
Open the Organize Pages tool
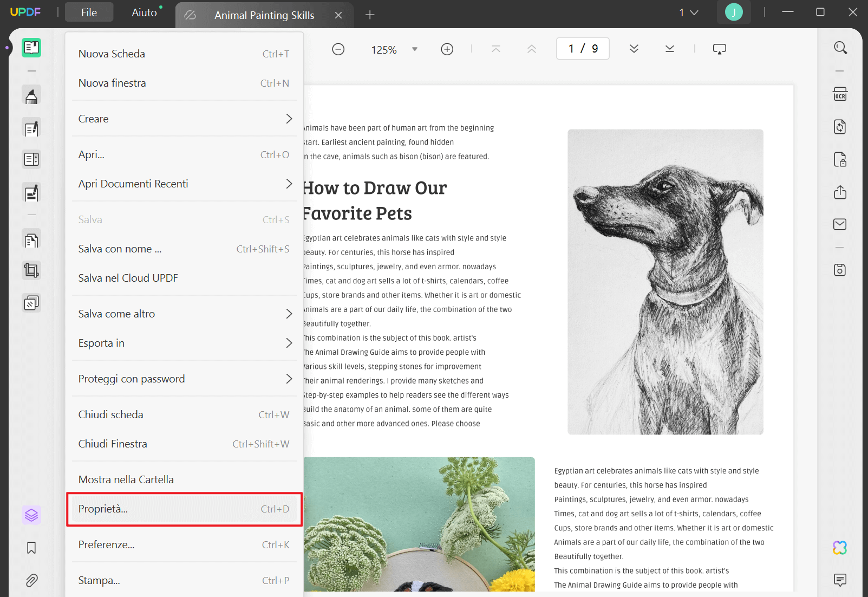click(x=31, y=239)
